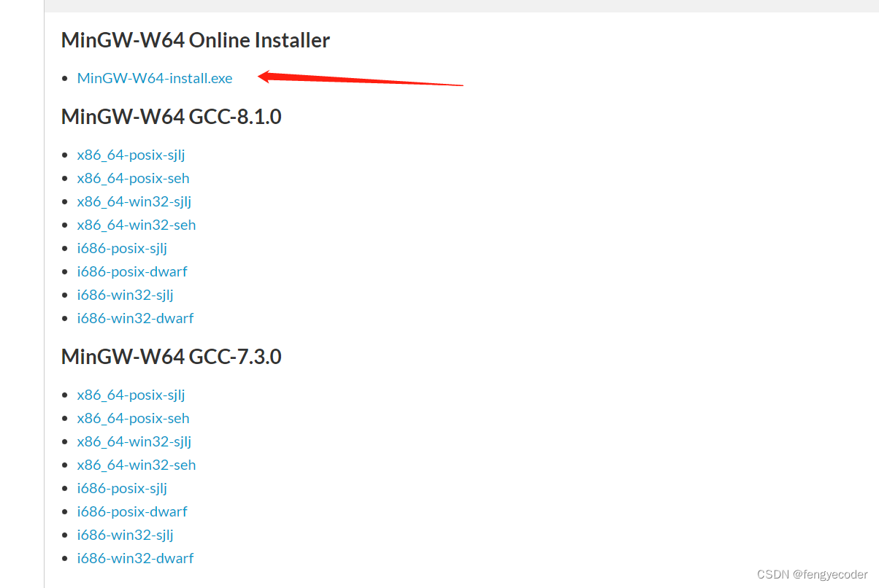Click the 'MinGW-W64 Online Installer' heading

[196, 40]
